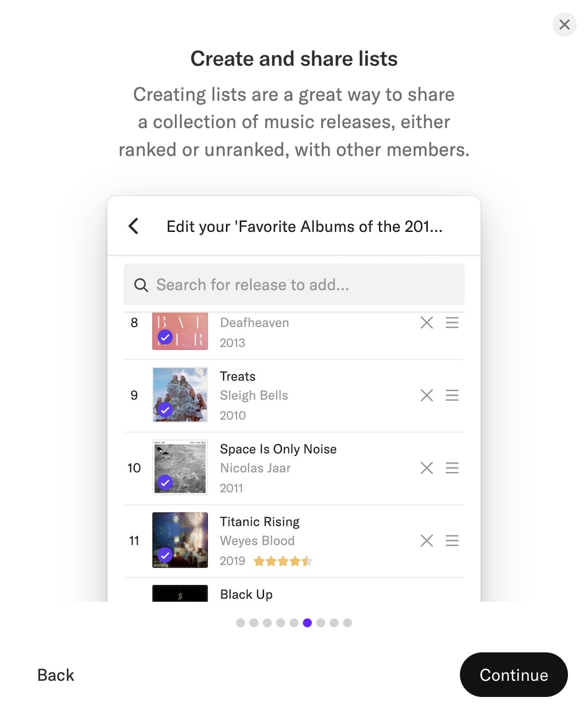
Task: Click the search magnifier icon
Action: click(x=141, y=285)
